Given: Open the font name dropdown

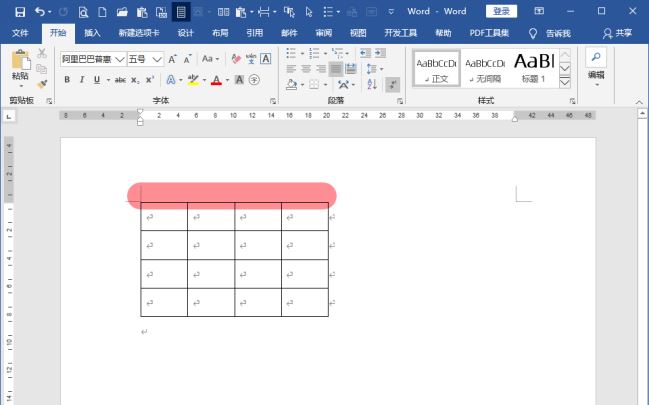Looking at the screenshot, I should [x=119, y=59].
